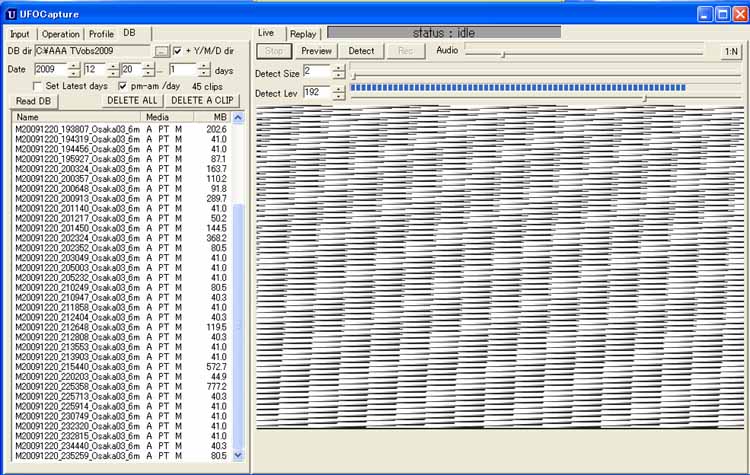Switch to the Input tab

tap(20, 34)
